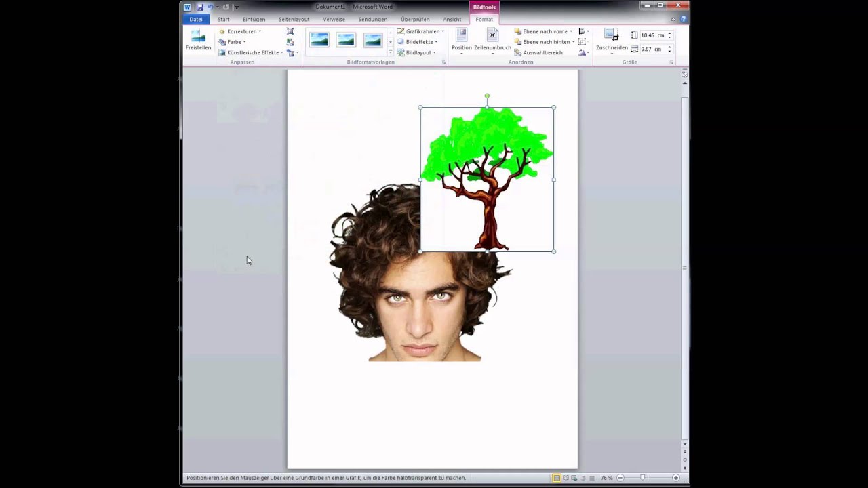Click the Save icon in quick access toolbar
The image size is (868, 488).
coord(200,7)
